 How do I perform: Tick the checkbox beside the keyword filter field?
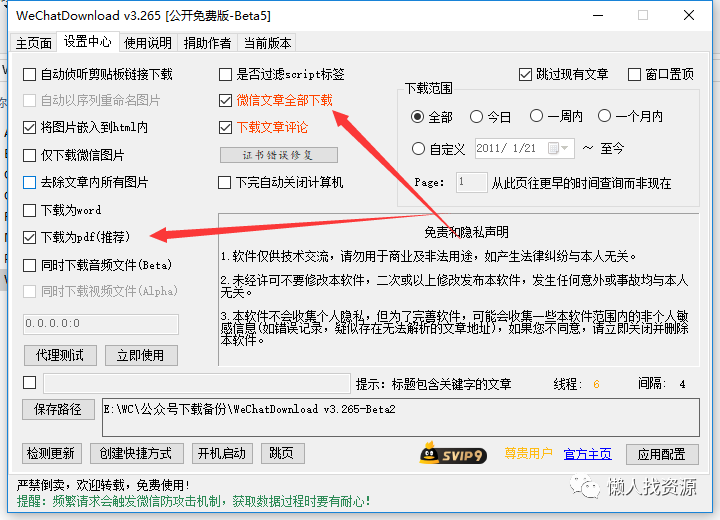(29, 382)
